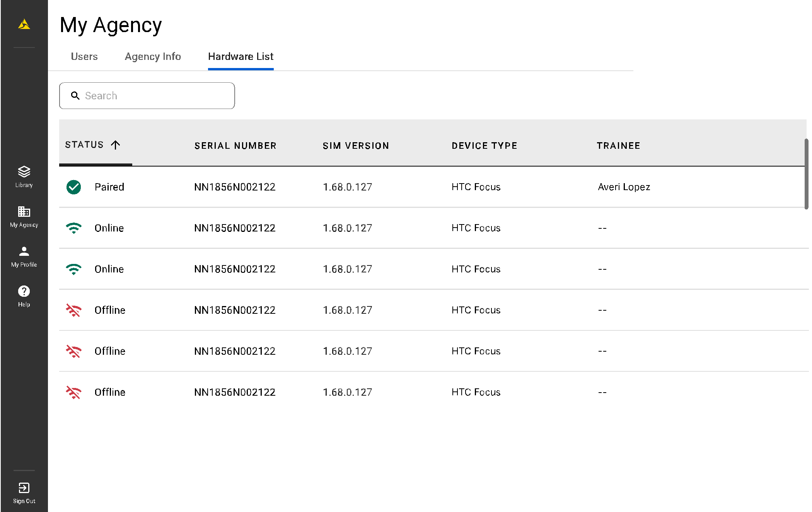Select My Agency in the sidebar
This screenshot has width=812, height=512.
click(x=24, y=217)
